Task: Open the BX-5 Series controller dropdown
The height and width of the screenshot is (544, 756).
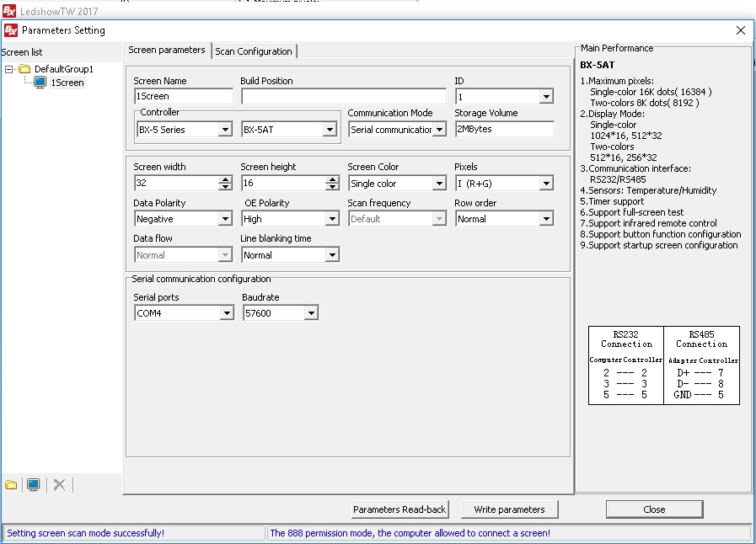Action: click(x=225, y=130)
